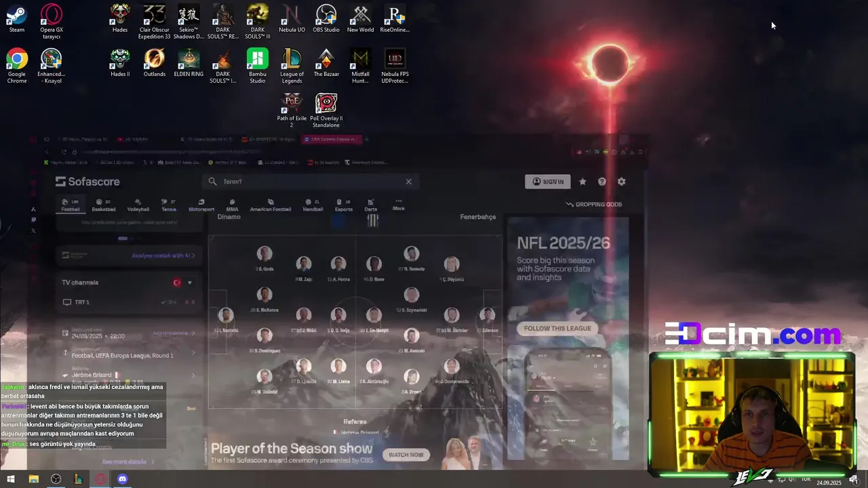Go to Sofascore home via logo

click(87, 182)
